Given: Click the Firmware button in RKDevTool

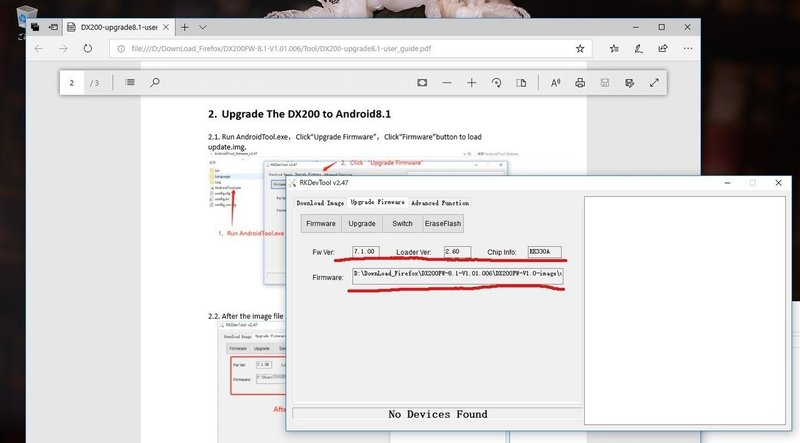Looking at the screenshot, I should pyautogui.click(x=321, y=224).
